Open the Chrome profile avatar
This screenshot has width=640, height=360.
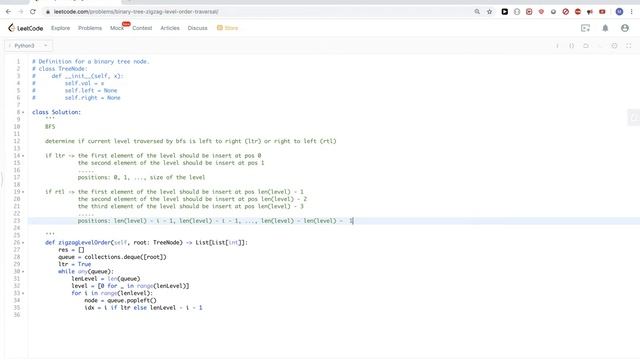[x=619, y=12]
